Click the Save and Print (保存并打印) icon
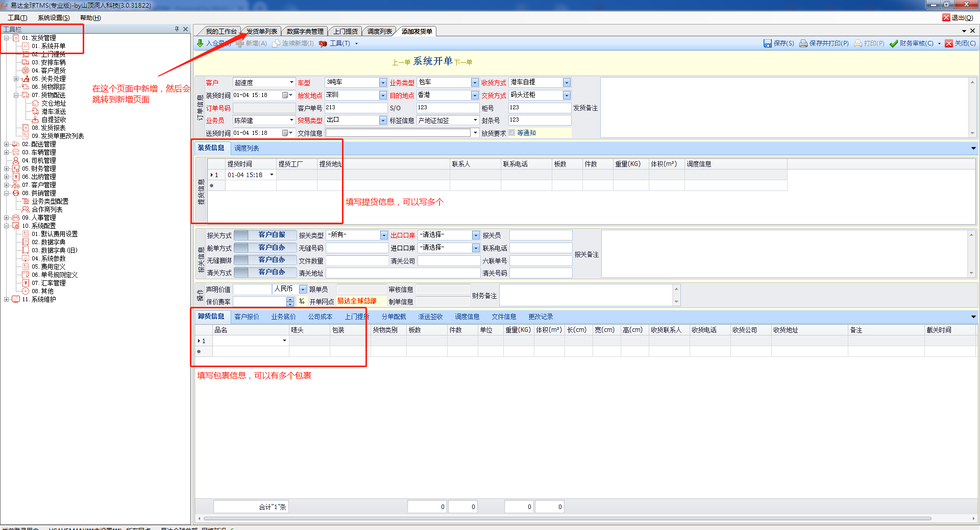980x530 pixels. tap(803, 43)
